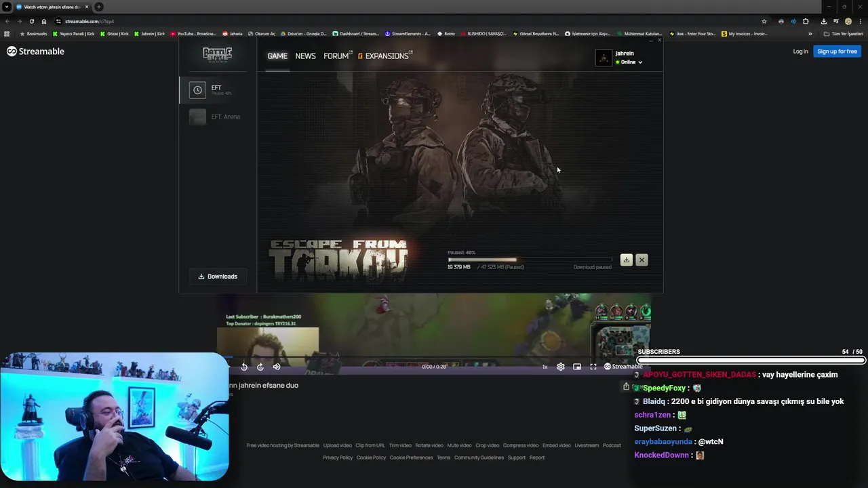
Task: Click the Mute video footer link
Action: pyautogui.click(x=459, y=445)
